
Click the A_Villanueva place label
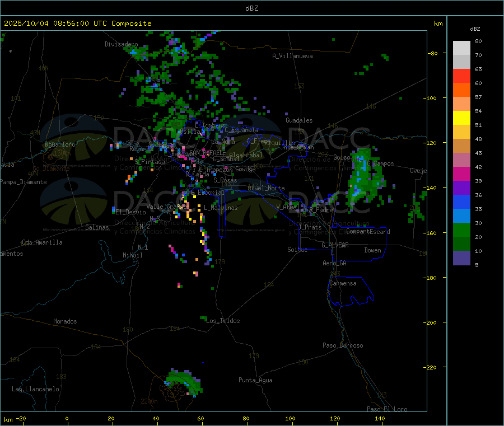[292, 56]
